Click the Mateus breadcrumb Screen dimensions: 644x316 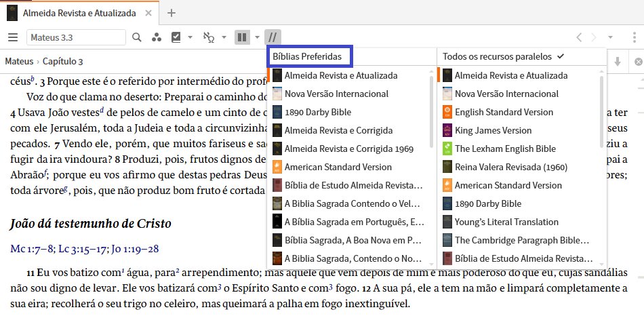[x=19, y=62]
